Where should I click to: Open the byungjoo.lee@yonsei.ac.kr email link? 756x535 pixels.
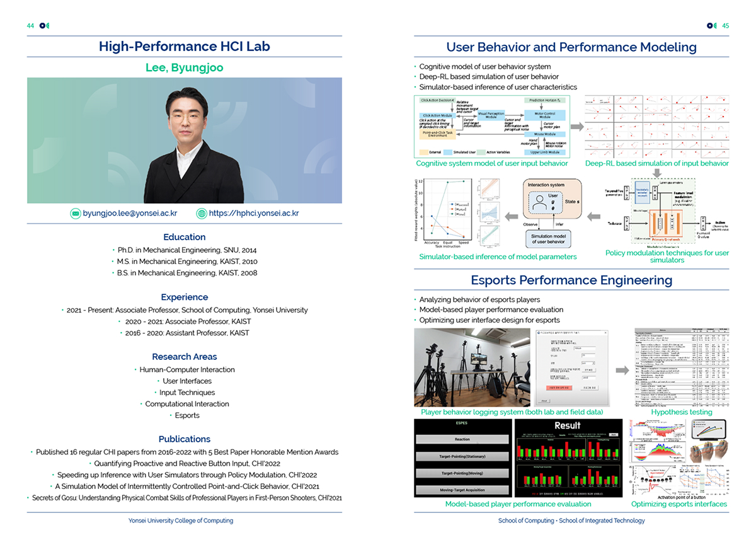coord(130,214)
